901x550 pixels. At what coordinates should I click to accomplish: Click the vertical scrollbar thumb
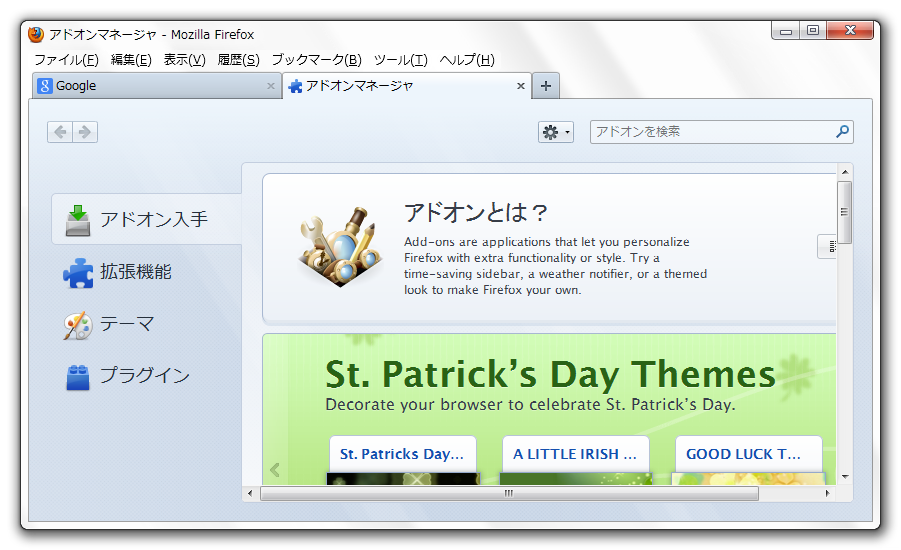[x=845, y=212]
